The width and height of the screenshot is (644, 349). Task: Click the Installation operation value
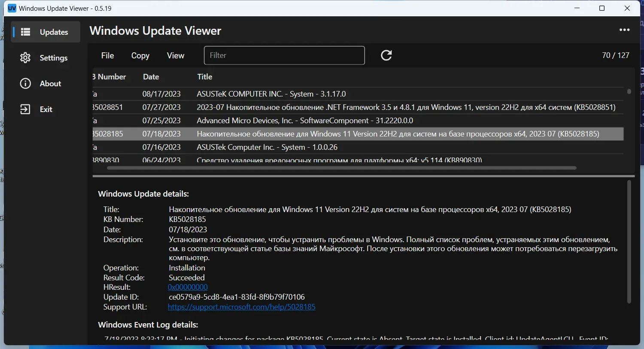pyautogui.click(x=187, y=268)
